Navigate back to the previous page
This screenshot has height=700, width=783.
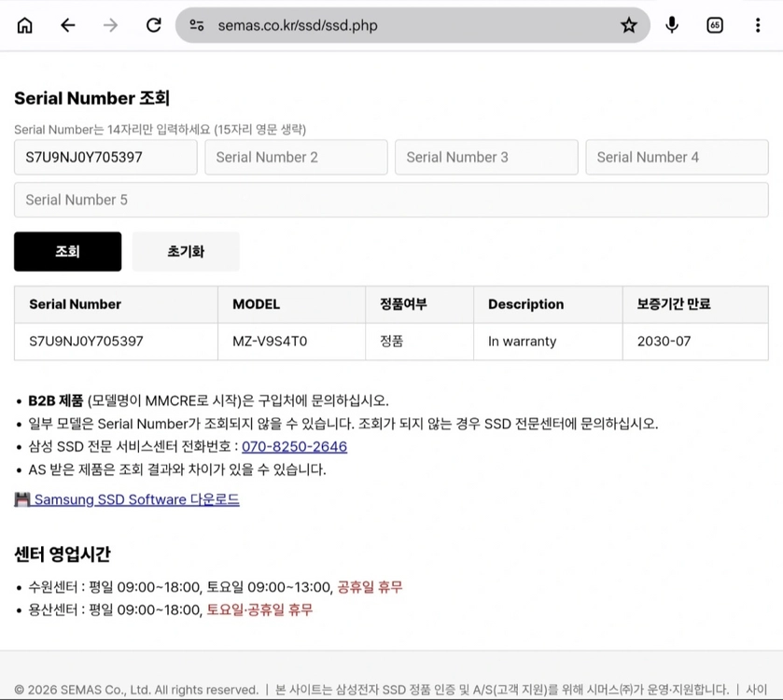[67, 25]
